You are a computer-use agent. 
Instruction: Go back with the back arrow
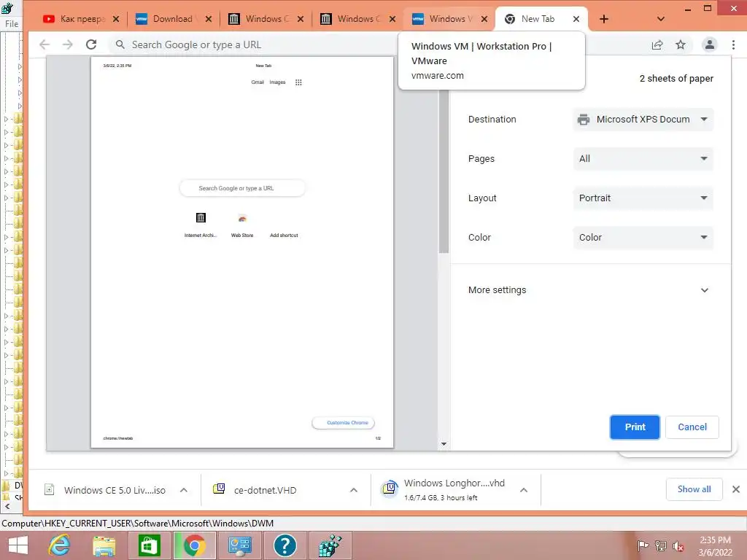(x=44, y=44)
